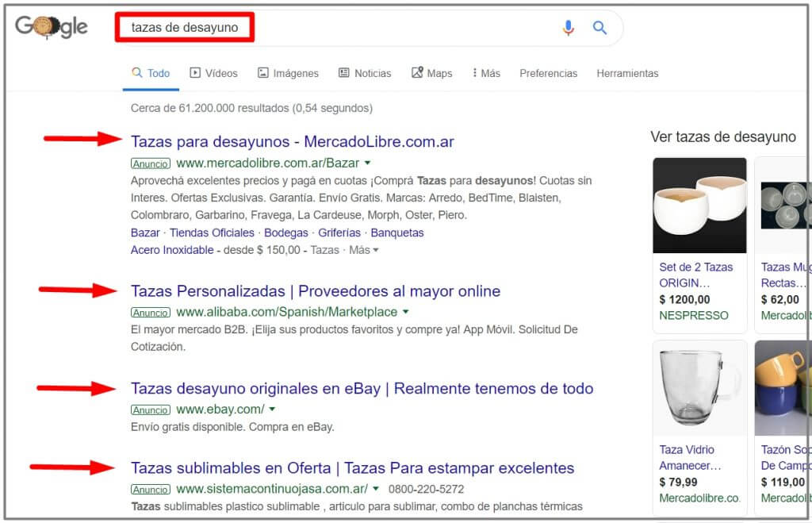Image resolution: width=812 pixels, height=523 pixels.
Task: Switch to the Vídeos tab
Action: [x=213, y=73]
